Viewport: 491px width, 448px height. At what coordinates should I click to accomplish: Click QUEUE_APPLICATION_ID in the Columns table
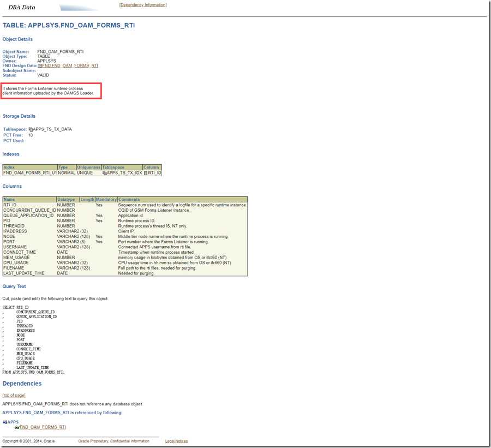pyautogui.click(x=28, y=216)
